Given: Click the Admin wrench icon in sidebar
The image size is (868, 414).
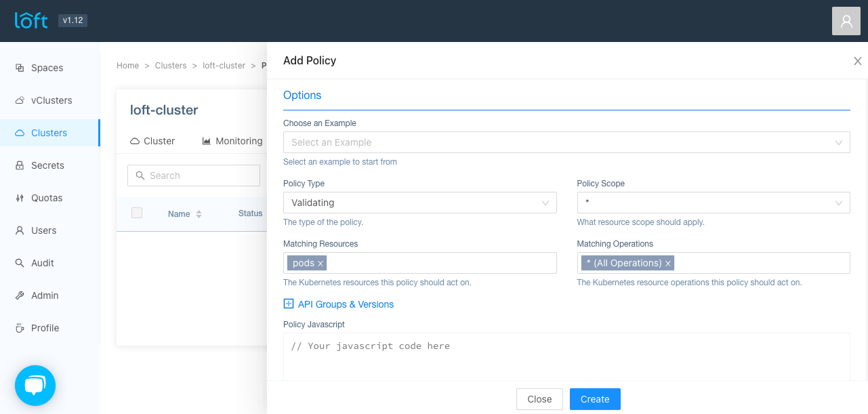Looking at the screenshot, I should click(x=20, y=295).
